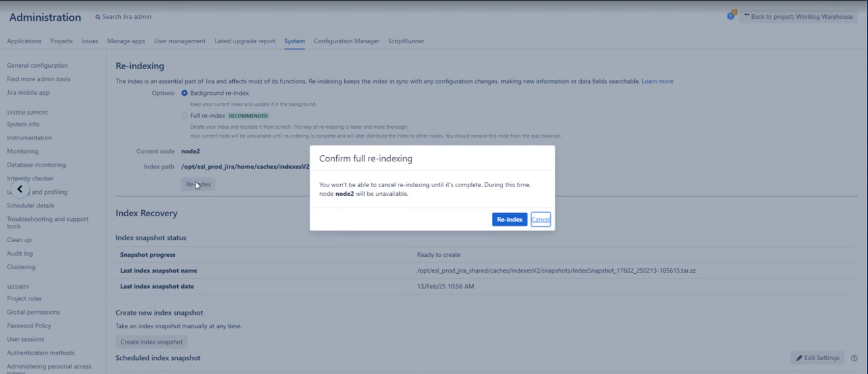
Task: Open Latest upgrade report tab
Action: [x=245, y=41]
